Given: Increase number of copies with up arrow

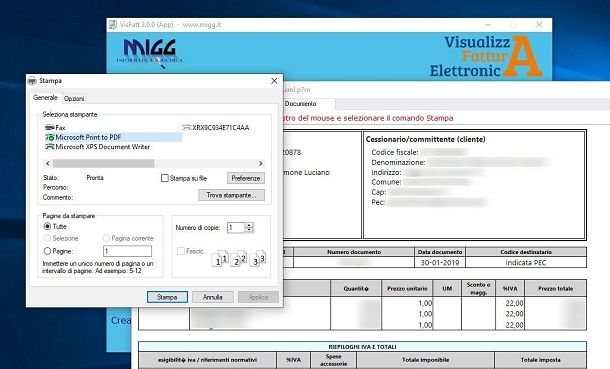Looking at the screenshot, I should click(x=249, y=225).
